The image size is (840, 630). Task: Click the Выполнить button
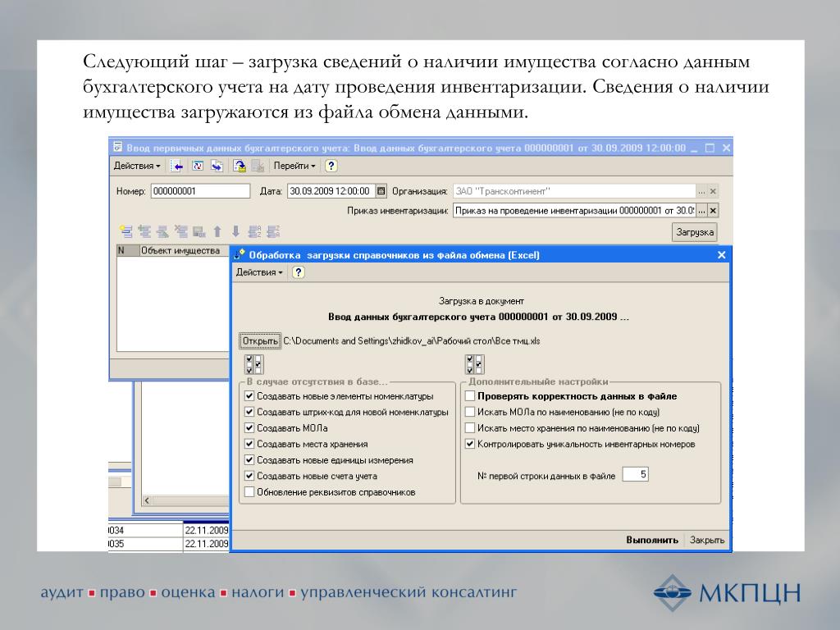(x=652, y=540)
